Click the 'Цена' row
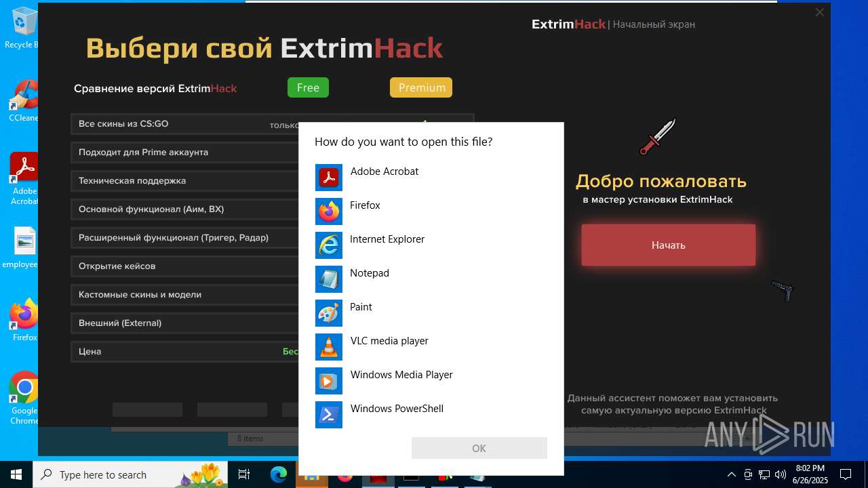 pos(185,352)
